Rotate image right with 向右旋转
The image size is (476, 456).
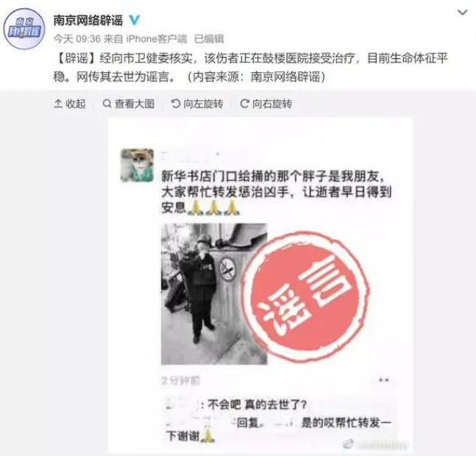tap(266, 104)
